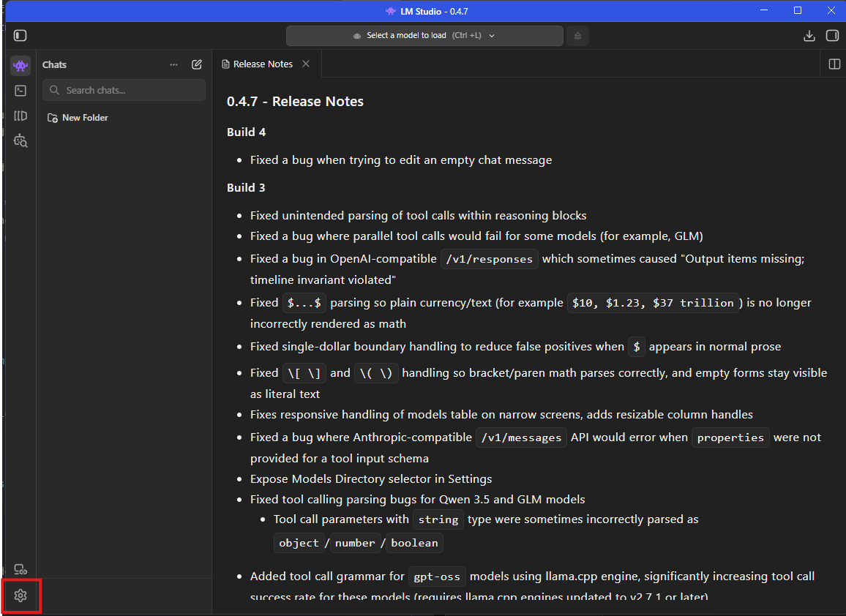Click 'Fixed a bug when trying to edit' line
This screenshot has width=846, height=616.
pyautogui.click(x=401, y=160)
